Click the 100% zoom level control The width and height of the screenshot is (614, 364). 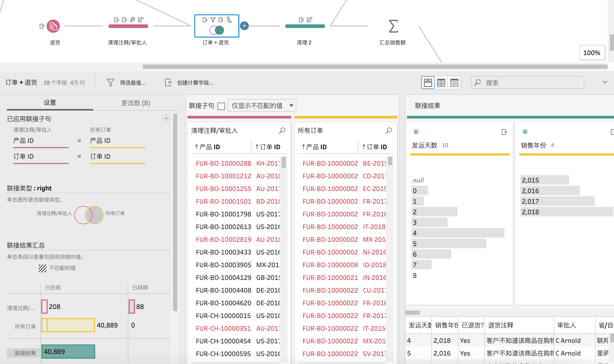[x=592, y=53]
